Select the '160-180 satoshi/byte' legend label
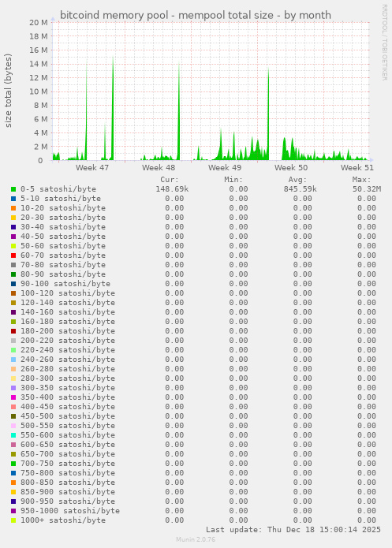The width and height of the screenshot is (392, 548). 68,322
